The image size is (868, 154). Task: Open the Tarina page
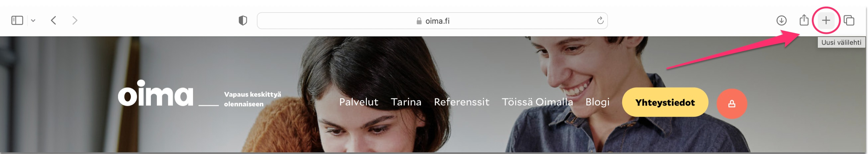[x=406, y=102]
